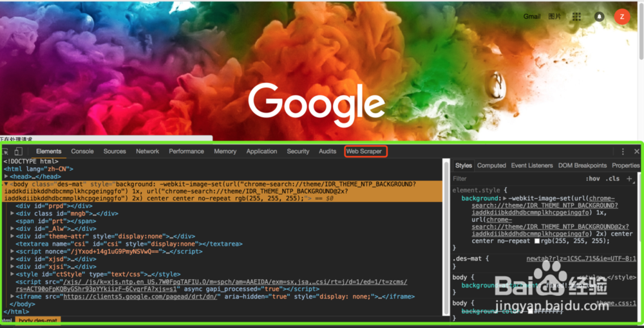Click the Google logo on the page
The width and height of the screenshot is (644, 328).
tap(317, 105)
